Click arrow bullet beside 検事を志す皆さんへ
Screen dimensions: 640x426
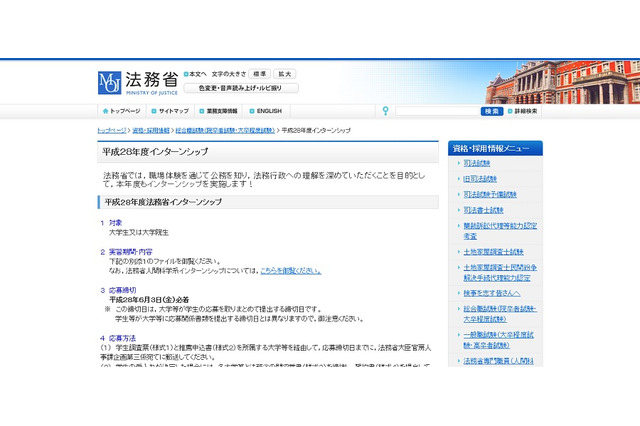coord(459,293)
